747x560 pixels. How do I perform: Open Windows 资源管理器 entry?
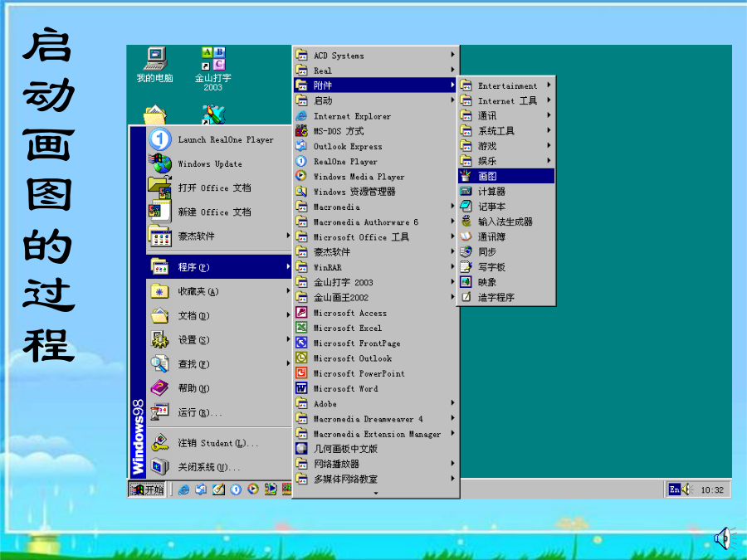click(x=375, y=192)
